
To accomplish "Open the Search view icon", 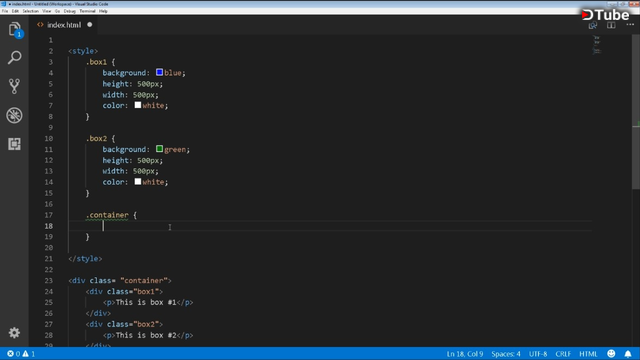I will click(x=15, y=58).
